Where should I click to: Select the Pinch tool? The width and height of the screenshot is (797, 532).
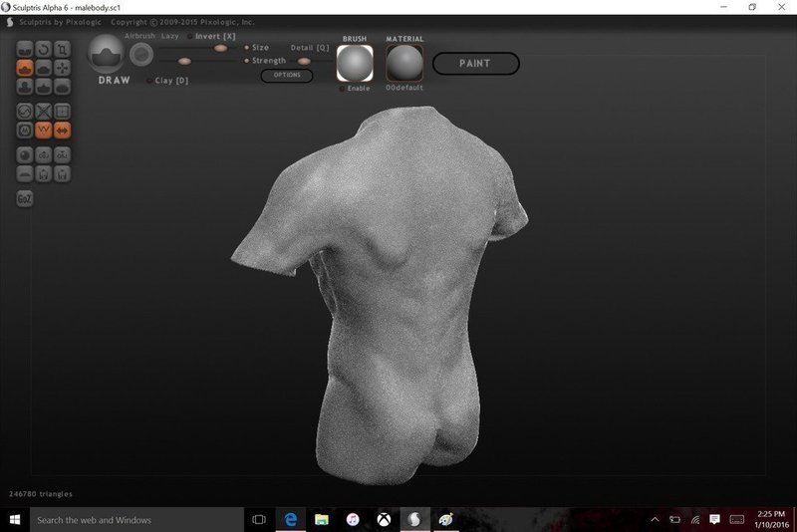click(43, 87)
